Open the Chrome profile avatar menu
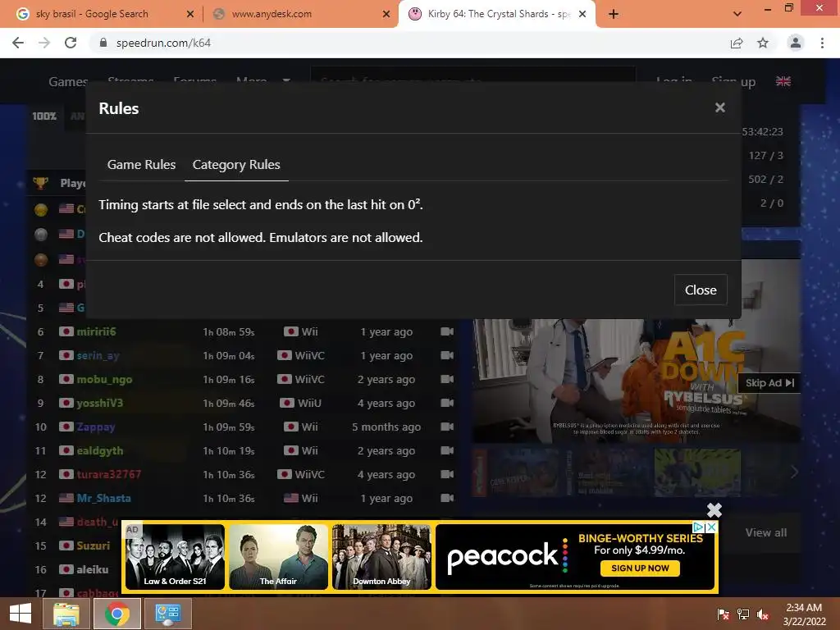 (x=796, y=43)
